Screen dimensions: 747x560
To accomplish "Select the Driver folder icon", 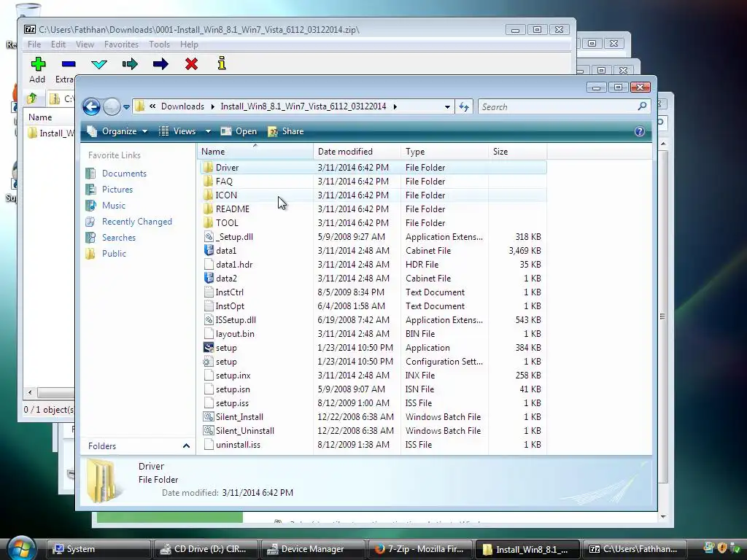I will click(x=208, y=168).
